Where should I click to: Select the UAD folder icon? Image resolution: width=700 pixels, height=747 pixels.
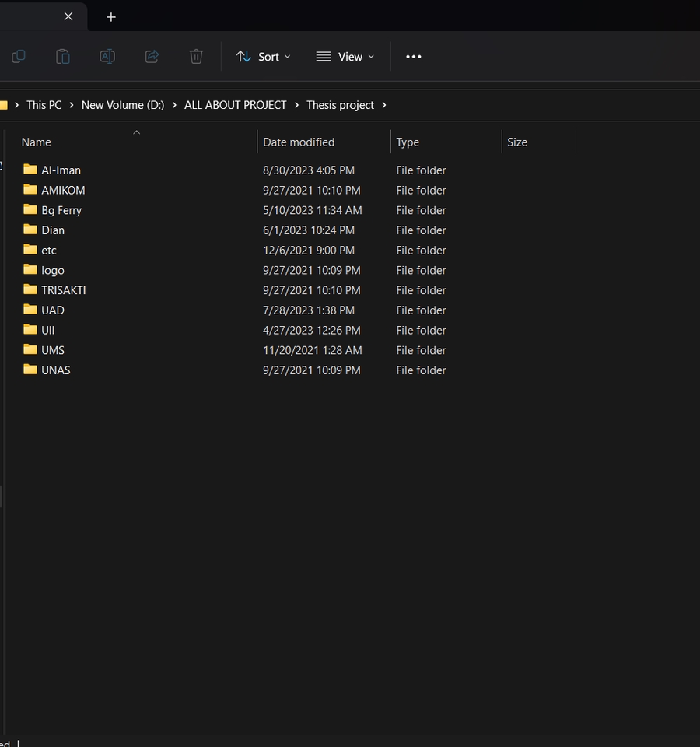pyautogui.click(x=30, y=309)
